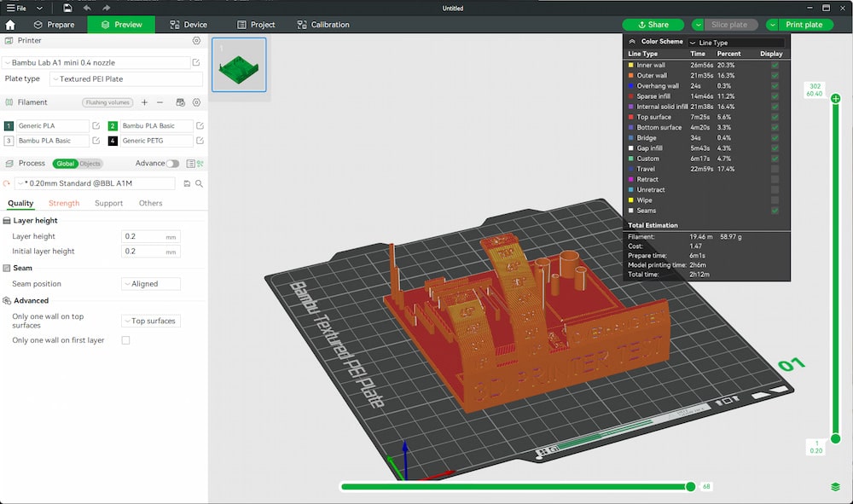The width and height of the screenshot is (853, 504).
Task: Click the horizontal move slider handle
Action: point(690,487)
